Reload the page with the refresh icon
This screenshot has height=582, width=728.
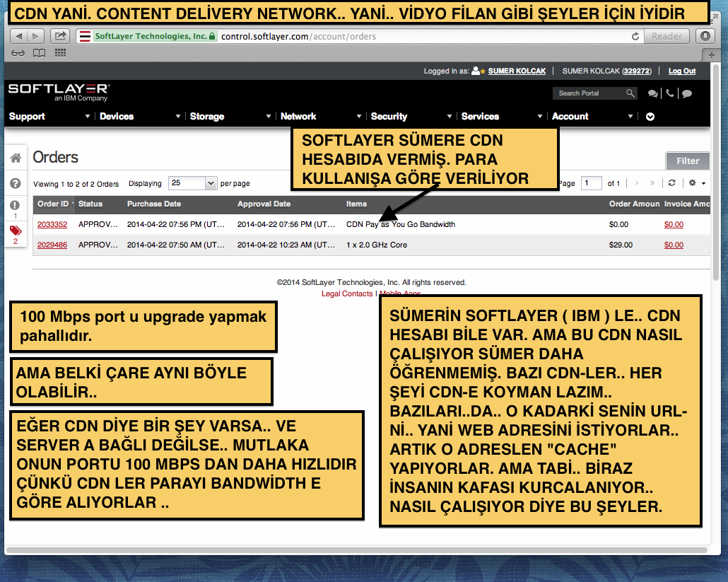pyautogui.click(x=635, y=36)
